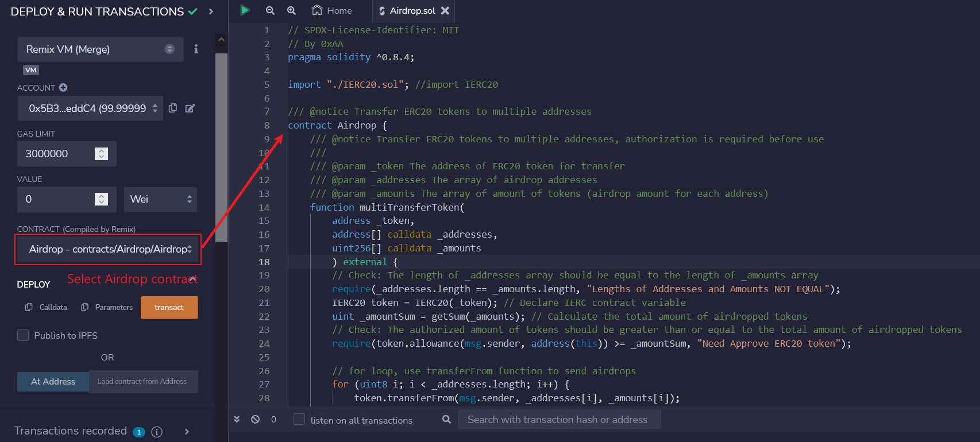Adjust gas limit stepper arrows
This screenshot has width=980, height=442.
click(x=101, y=154)
